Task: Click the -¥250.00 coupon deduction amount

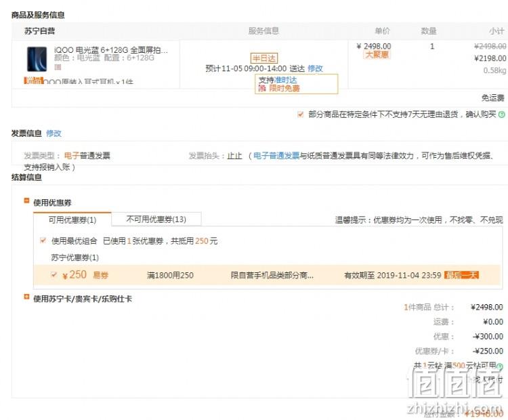Action: coord(488,351)
